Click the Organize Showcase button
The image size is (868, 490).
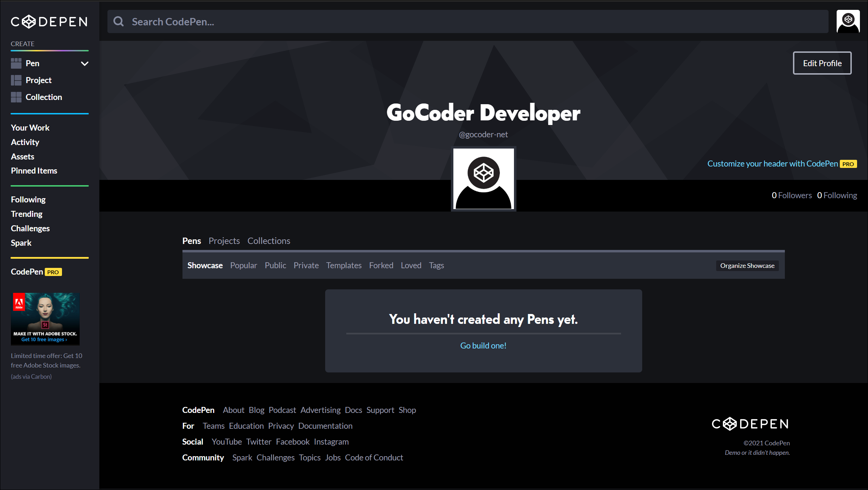coord(747,266)
